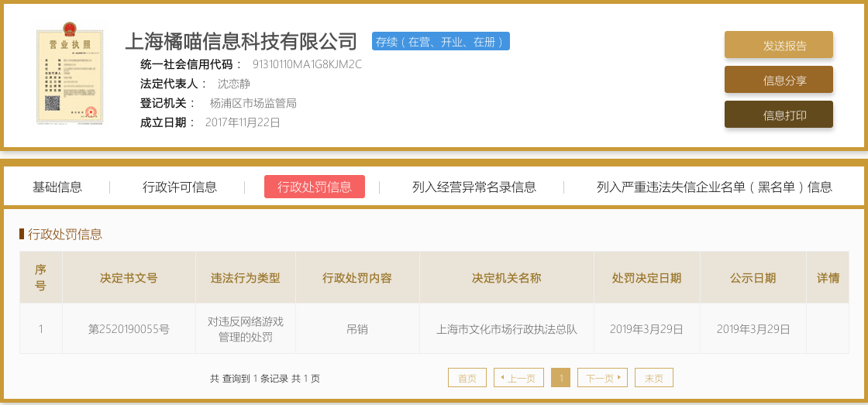Select the 行政处罚信息 tab
The height and width of the screenshot is (405, 868).
(x=314, y=187)
